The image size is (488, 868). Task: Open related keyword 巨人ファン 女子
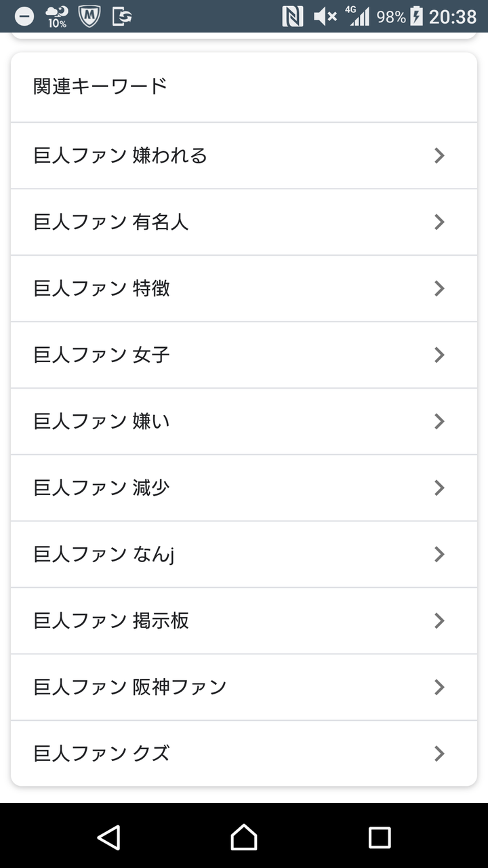pos(102,355)
